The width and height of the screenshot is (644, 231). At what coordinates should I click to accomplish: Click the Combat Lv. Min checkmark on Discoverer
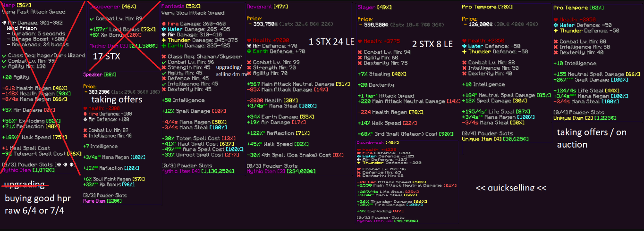[92, 18]
